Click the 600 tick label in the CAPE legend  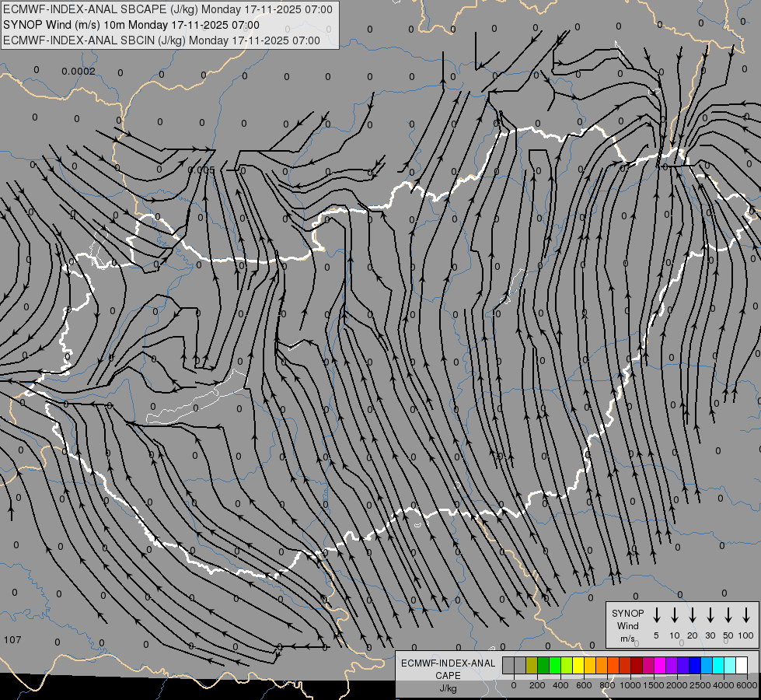pos(584,685)
